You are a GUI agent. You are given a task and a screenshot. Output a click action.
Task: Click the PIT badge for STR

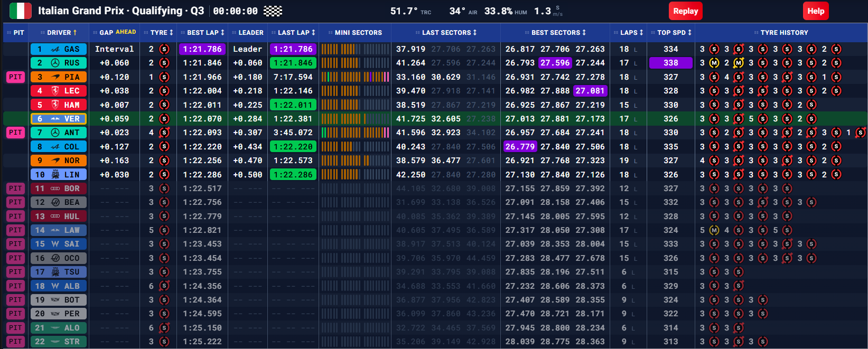coord(15,342)
